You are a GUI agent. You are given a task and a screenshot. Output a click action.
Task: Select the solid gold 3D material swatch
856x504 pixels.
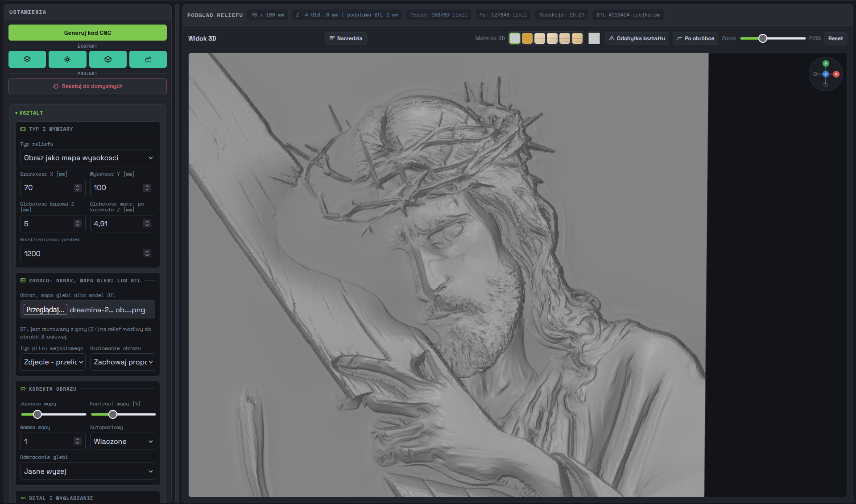click(x=527, y=38)
